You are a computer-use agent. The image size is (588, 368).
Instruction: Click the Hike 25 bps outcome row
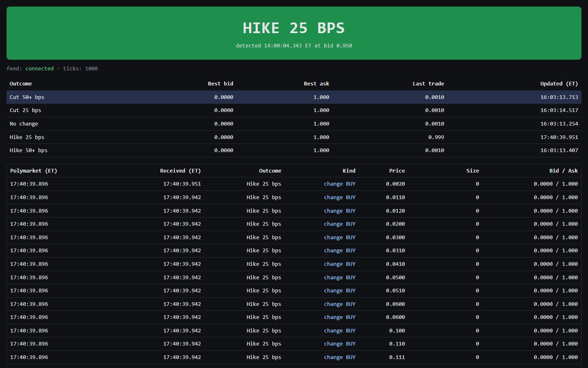coord(294,137)
